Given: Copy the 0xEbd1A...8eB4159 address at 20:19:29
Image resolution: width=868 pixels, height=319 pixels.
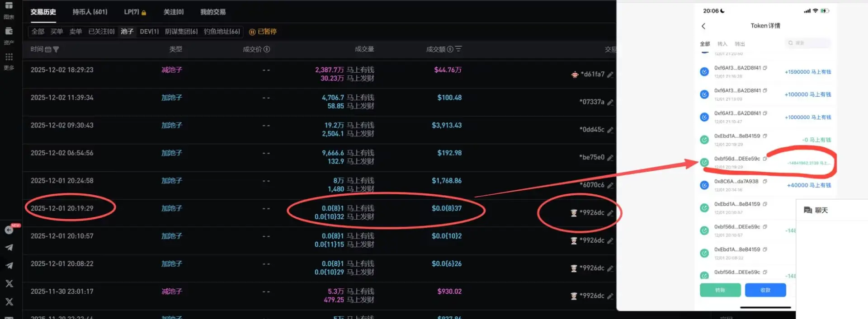Looking at the screenshot, I should coord(765,136).
